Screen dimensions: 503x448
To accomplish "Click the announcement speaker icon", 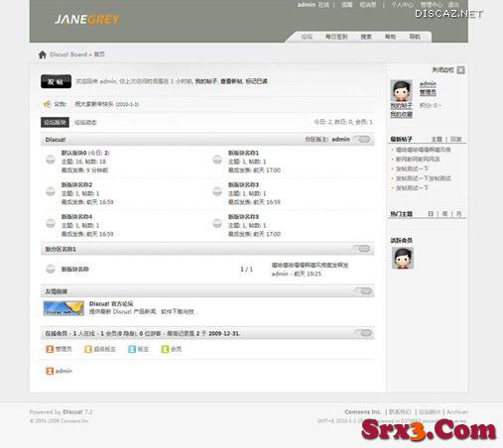I will click(x=47, y=104).
